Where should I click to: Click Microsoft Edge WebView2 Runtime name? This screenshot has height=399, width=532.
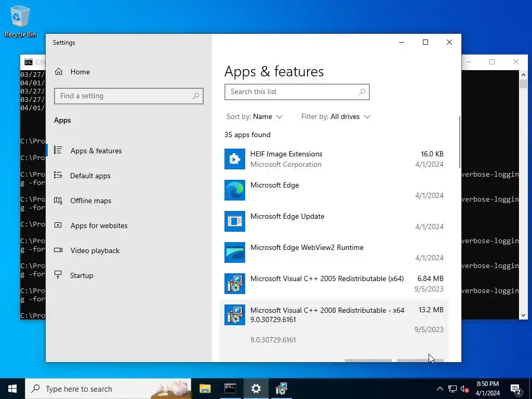307,248
